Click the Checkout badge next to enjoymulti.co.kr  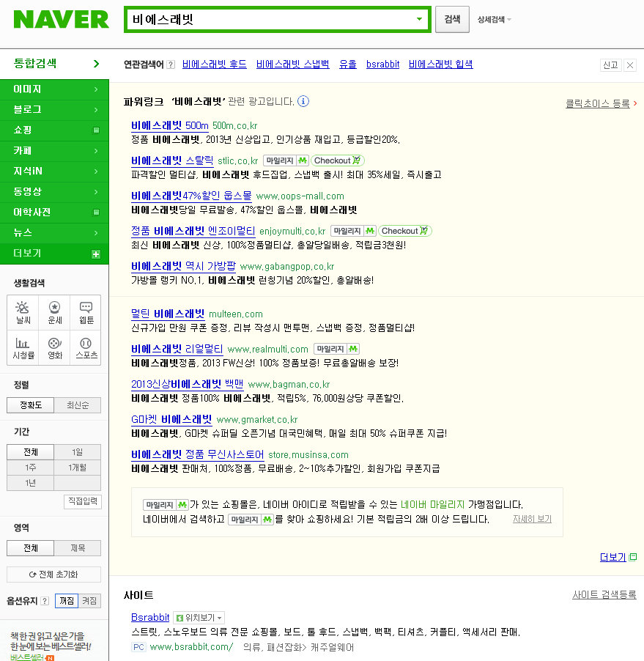click(x=404, y=231)
